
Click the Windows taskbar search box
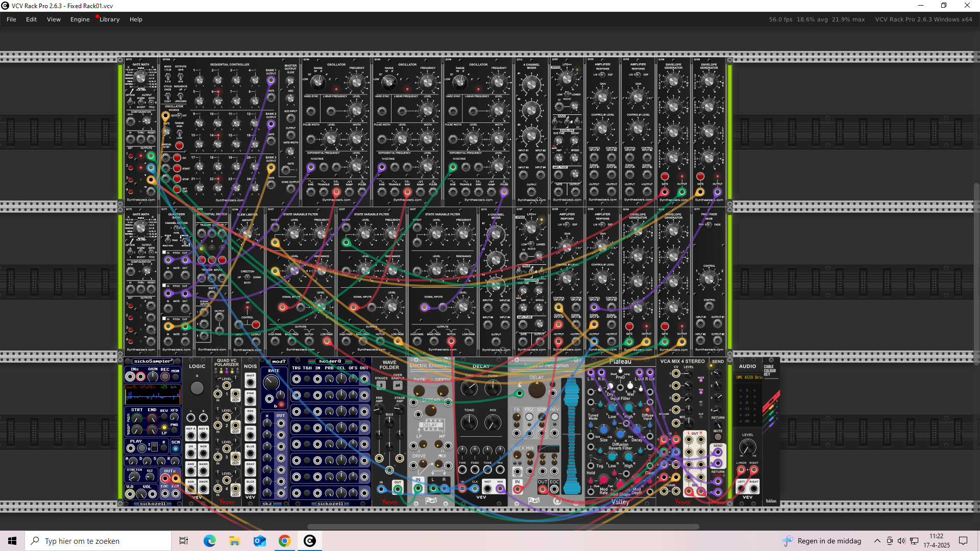tap(98, 541)
